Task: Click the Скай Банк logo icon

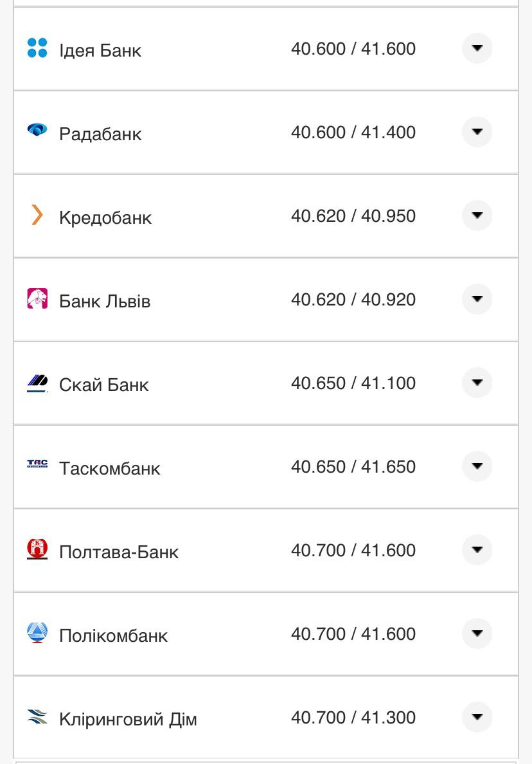Action: [x=37, y=383]
